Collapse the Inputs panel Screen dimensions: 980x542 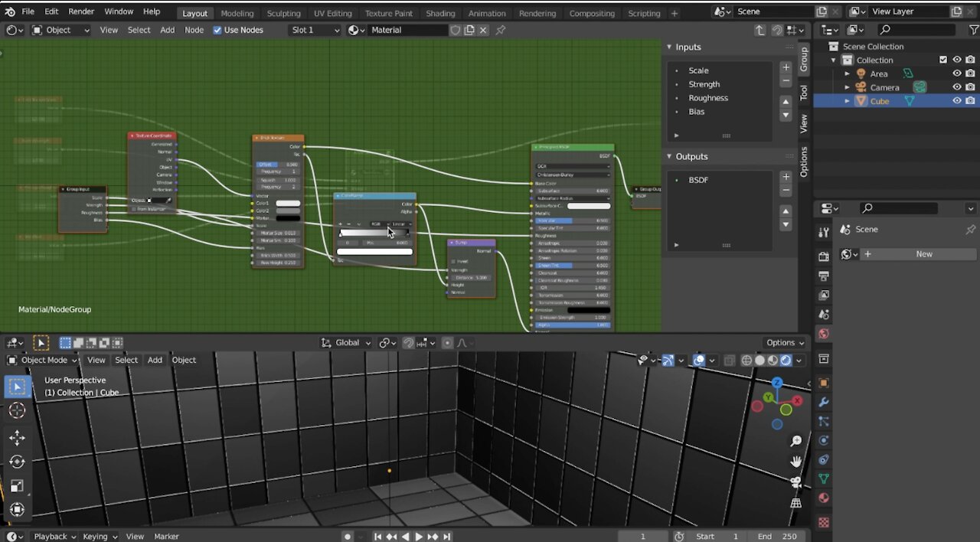669,47
